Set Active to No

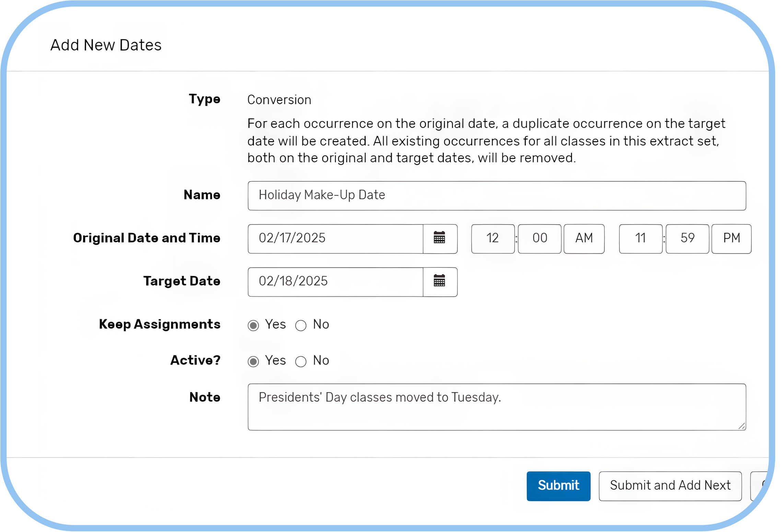click(x=301, y=361)
